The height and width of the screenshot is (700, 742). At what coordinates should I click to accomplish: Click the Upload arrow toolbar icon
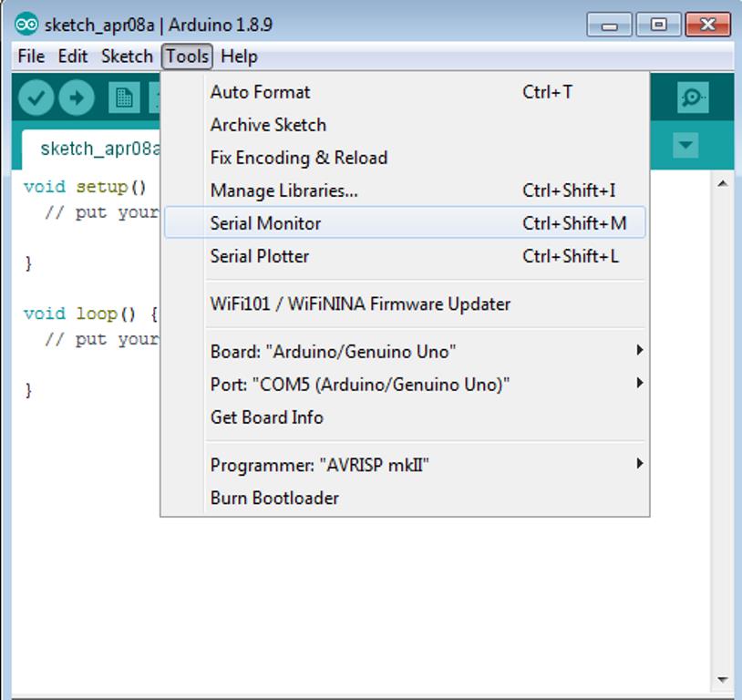[77, 98]
